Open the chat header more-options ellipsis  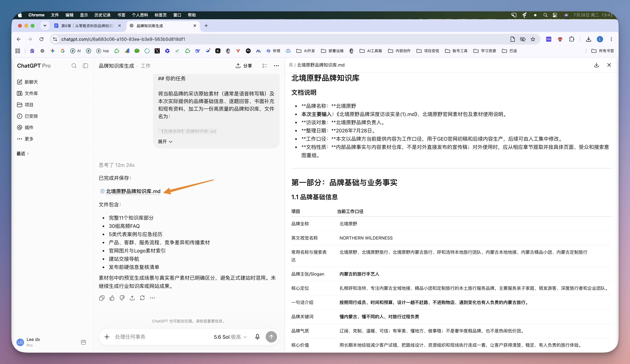point(276,66)
